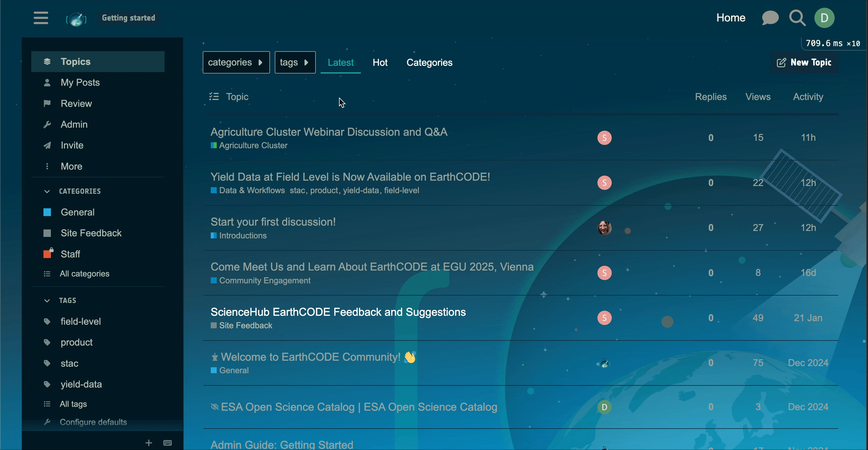Open keyboard shortcuts icon in sidebar
The height and width of the screenshot is (450, 868).
pos(168,443)
